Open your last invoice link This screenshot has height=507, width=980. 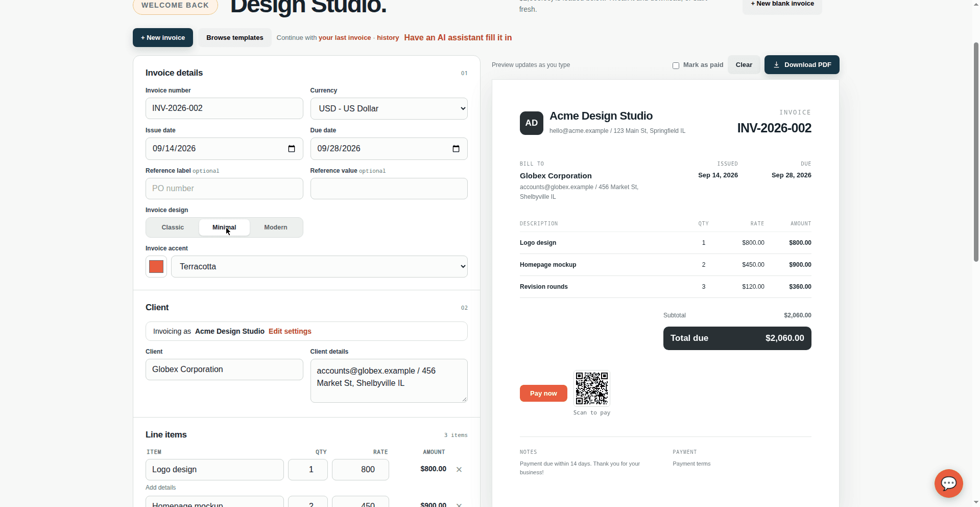click(345, 38)
